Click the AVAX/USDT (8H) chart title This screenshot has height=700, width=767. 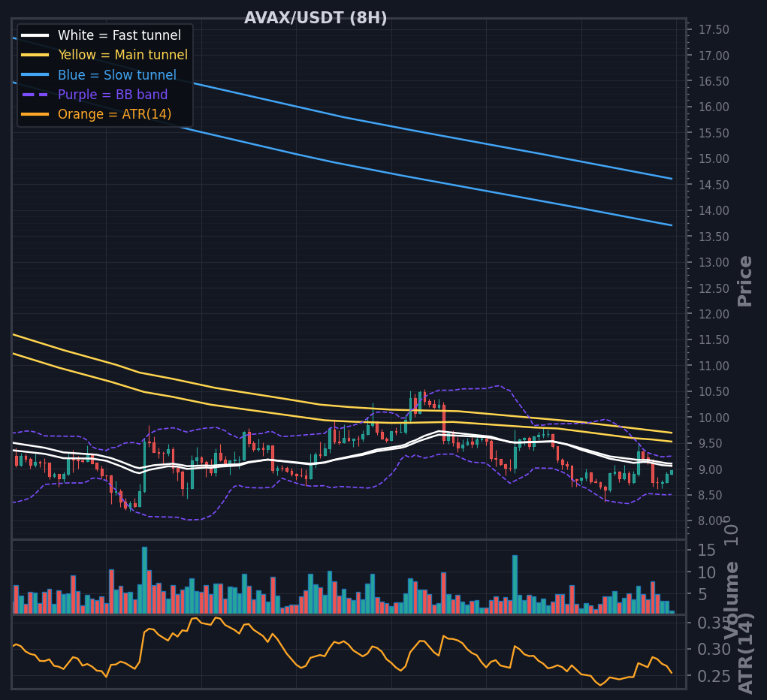tap(316, 18)
